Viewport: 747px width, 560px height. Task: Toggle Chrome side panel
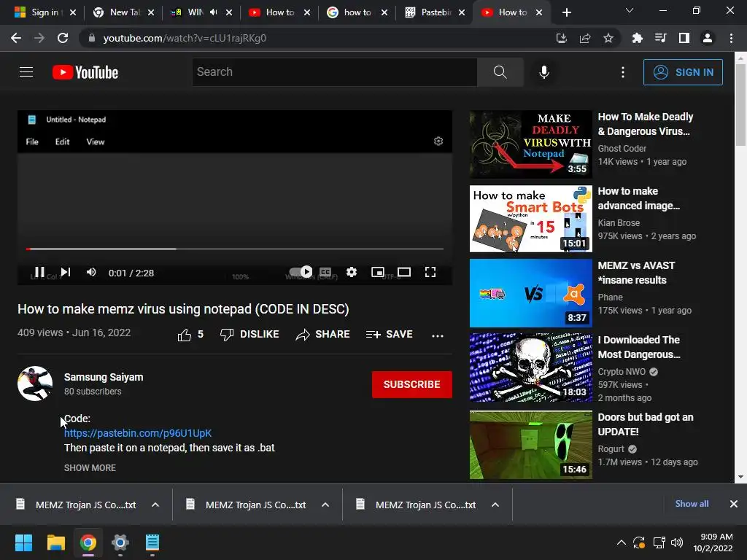click(684, 38)
